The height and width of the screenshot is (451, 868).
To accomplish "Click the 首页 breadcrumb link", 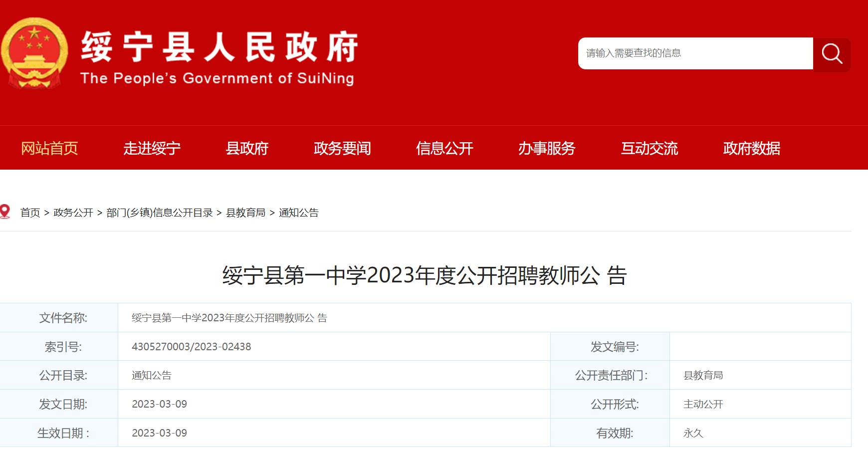I will coord(30,213).
